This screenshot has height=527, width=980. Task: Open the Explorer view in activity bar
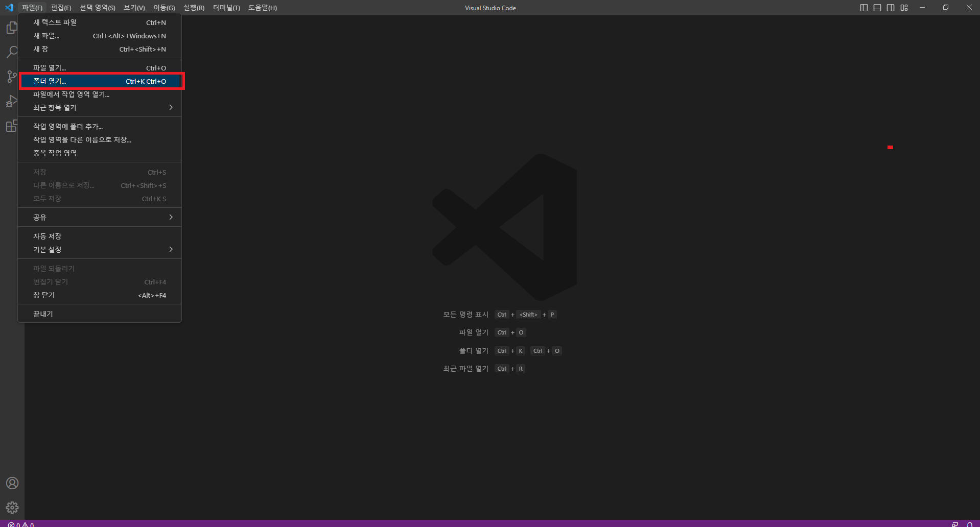click(12, 28)
